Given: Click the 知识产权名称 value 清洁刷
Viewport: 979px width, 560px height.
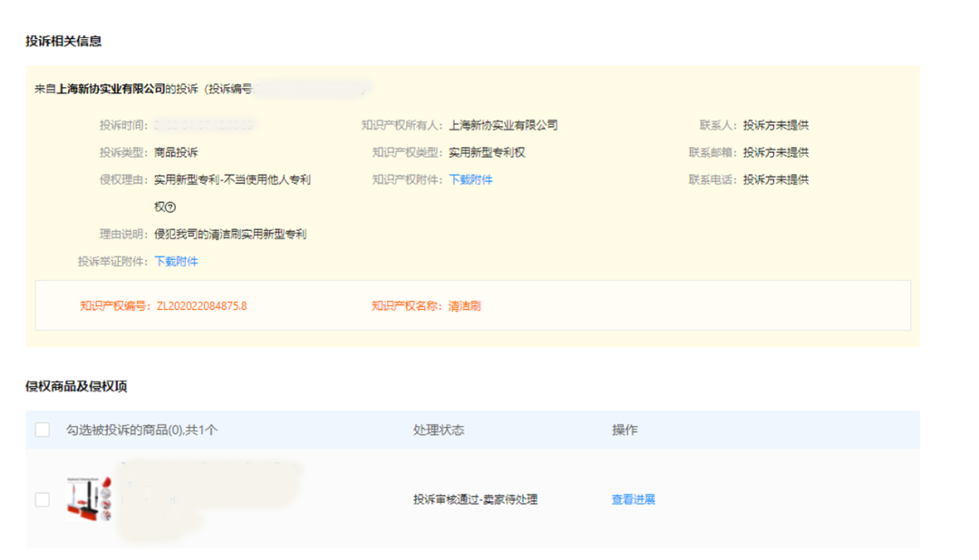Looking at the screenshot, I should tap(464, 305).
